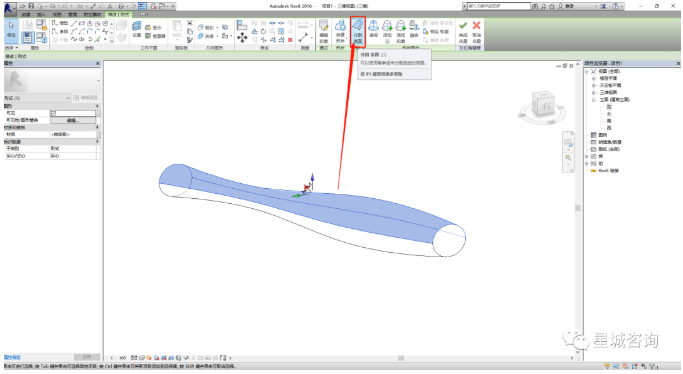Click the Help question mark icon

pyautogui.click(x=615, y=6)
